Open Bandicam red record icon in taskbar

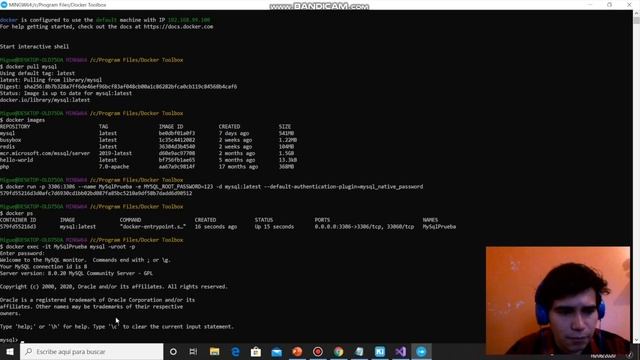318,351
